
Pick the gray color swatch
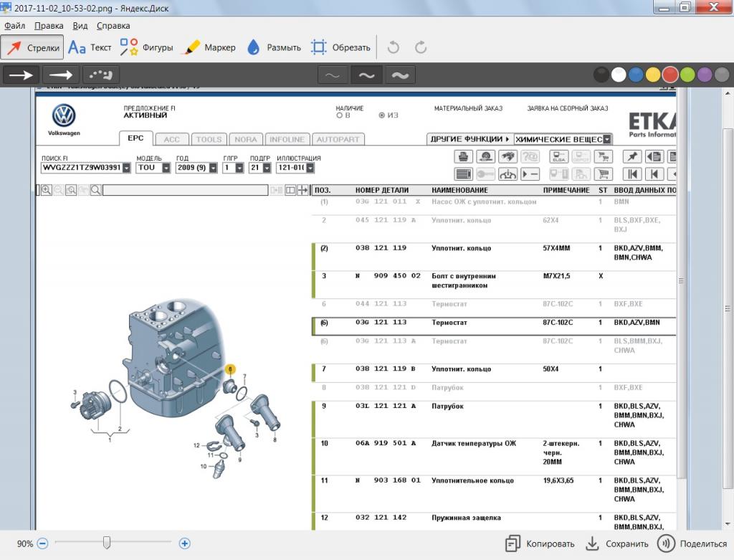click(x=722, y=75)
